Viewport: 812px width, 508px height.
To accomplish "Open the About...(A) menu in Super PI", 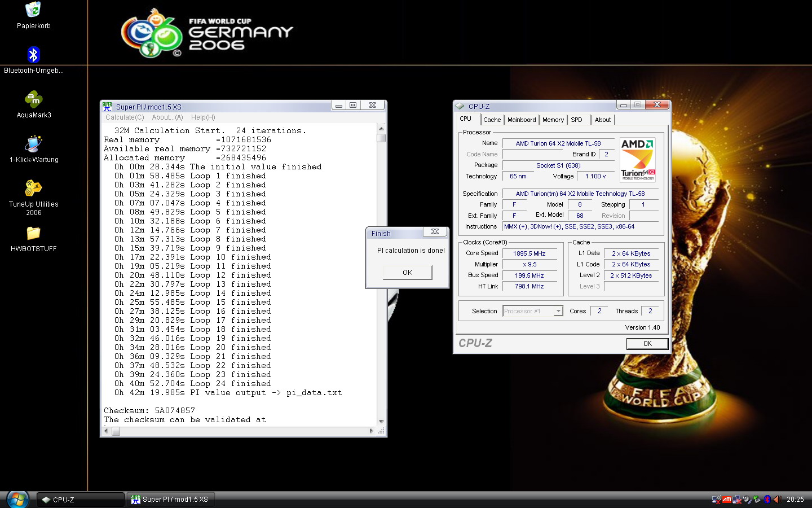I will point(167,117).
